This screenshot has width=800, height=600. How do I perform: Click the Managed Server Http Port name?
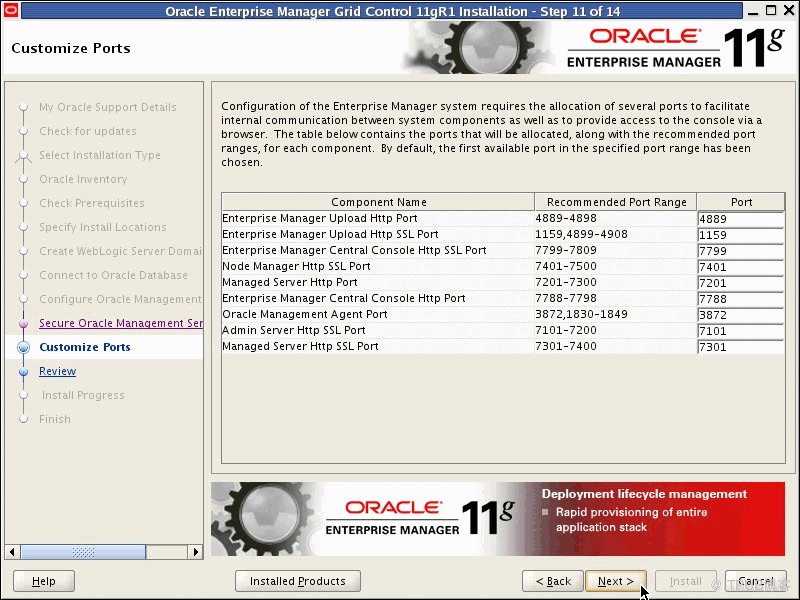290,282
